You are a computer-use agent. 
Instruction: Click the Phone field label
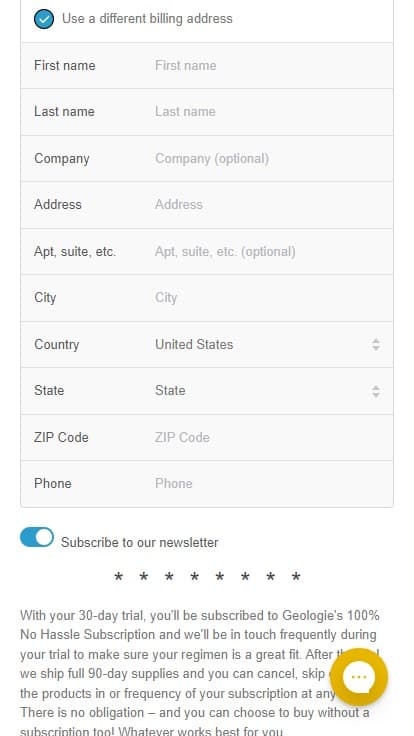(53, 483)
